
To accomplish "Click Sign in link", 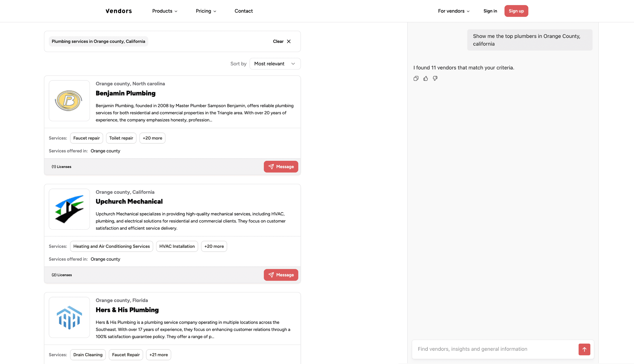I will coord(490,11).
